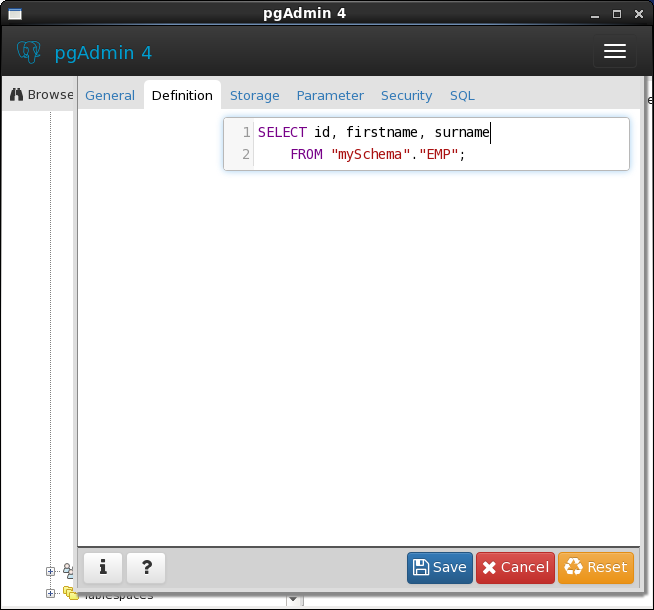Expand the login roles tree node

50,571
